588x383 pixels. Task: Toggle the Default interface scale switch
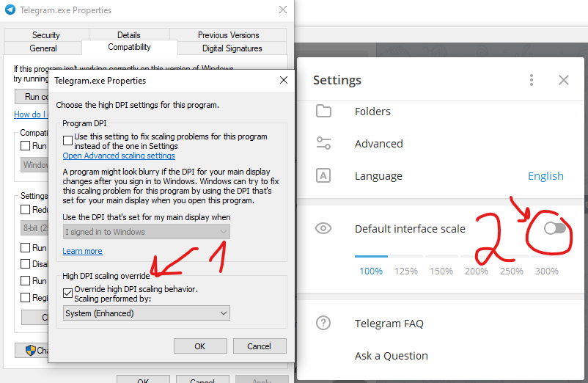click(555, 228)
